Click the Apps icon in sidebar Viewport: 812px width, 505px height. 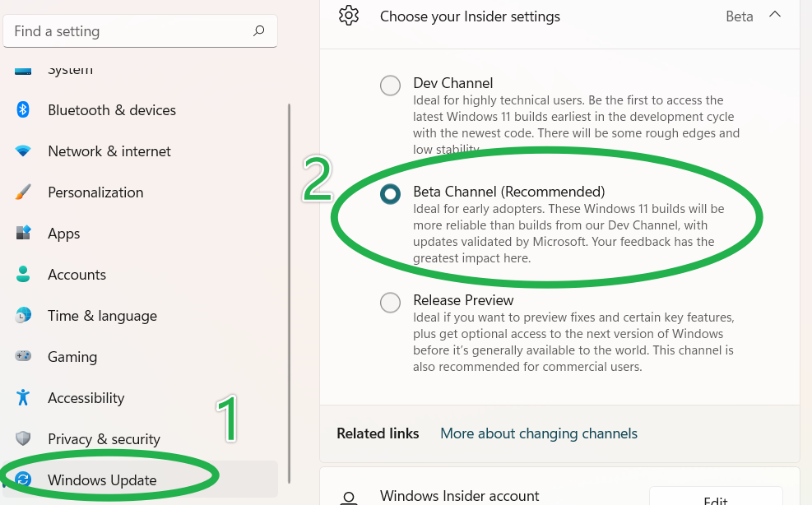coord(23,233)
